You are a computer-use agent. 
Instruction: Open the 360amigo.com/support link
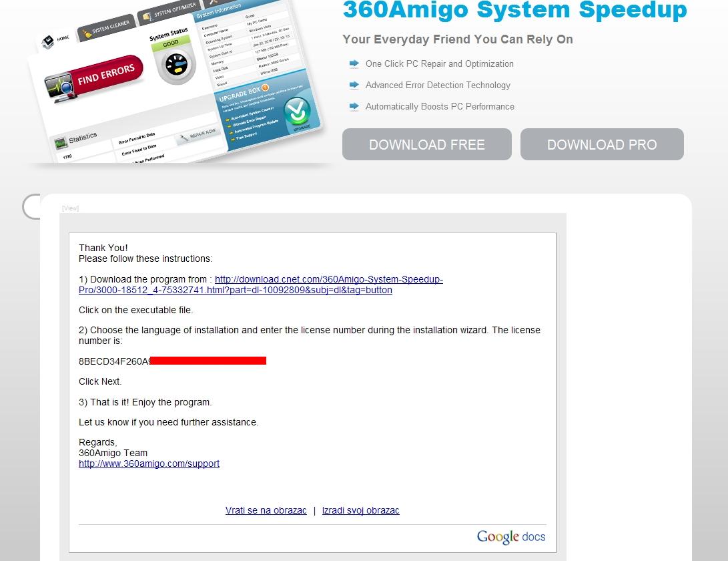click(x=149, y=463)
